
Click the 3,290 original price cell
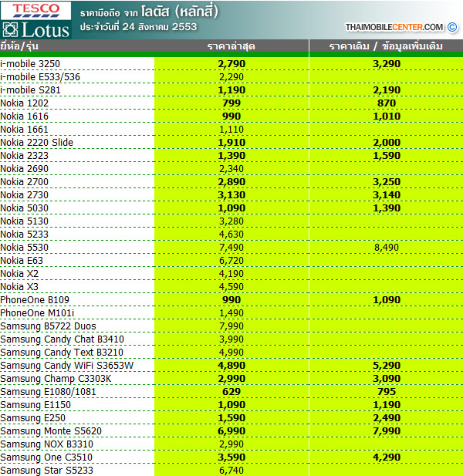coord(387,64)
